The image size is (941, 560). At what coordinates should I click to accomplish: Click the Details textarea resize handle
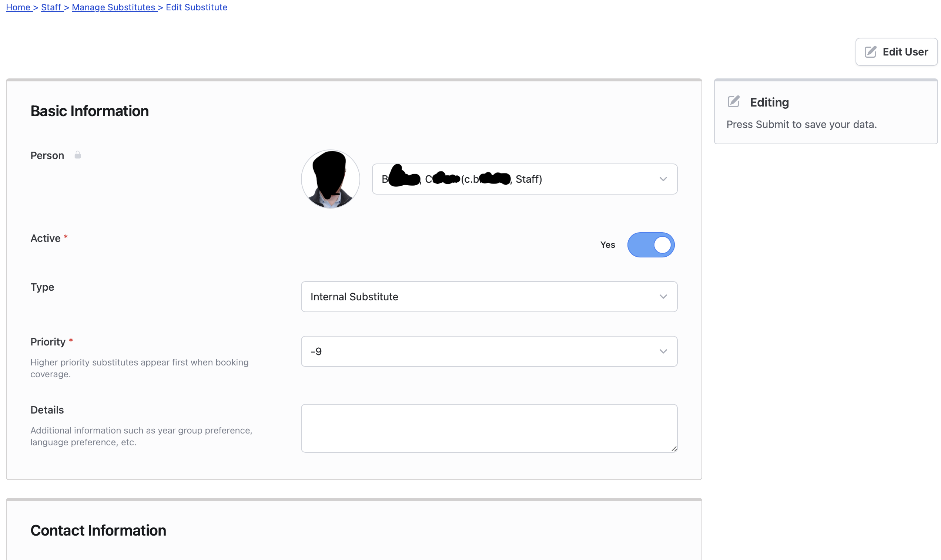click(x=674, y=449)
